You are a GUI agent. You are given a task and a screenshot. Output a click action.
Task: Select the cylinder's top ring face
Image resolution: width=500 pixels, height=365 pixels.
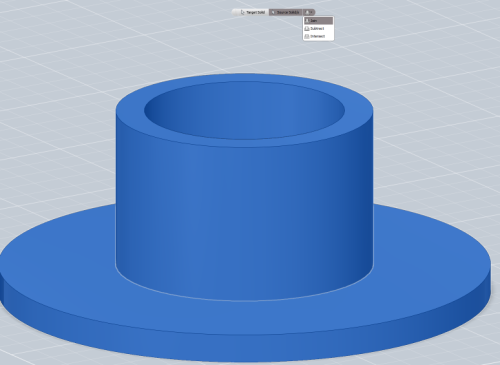point(244,143)
